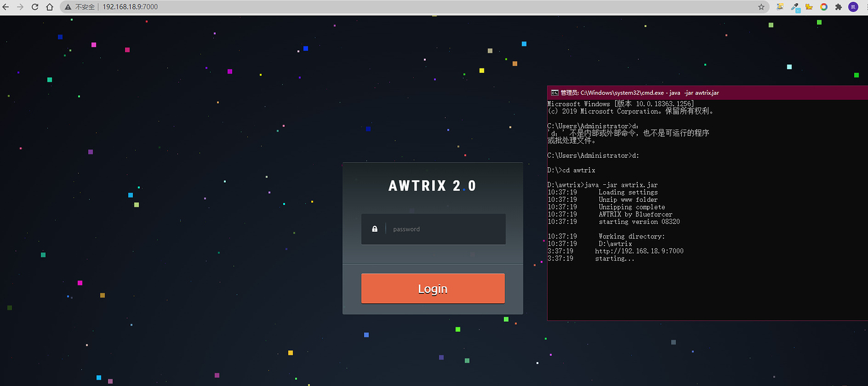This screenshot has width=868, height=386.
Task: Reload the page using the refresh icon
Action: click(x=35, y=7)
